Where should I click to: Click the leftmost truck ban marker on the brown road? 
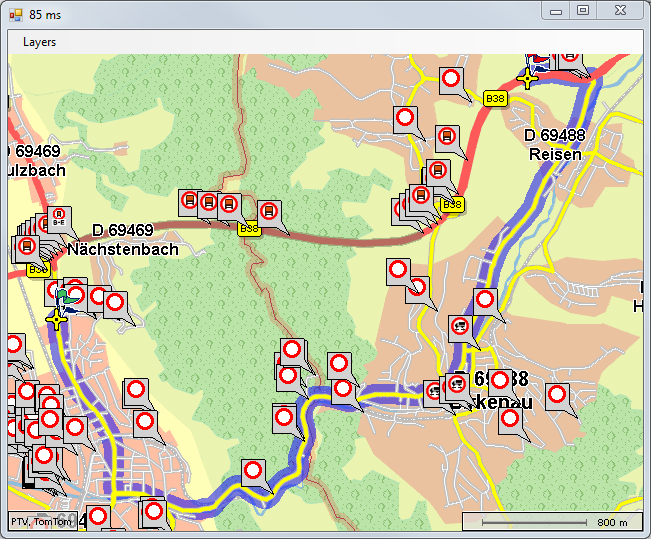tap(188, 201)
